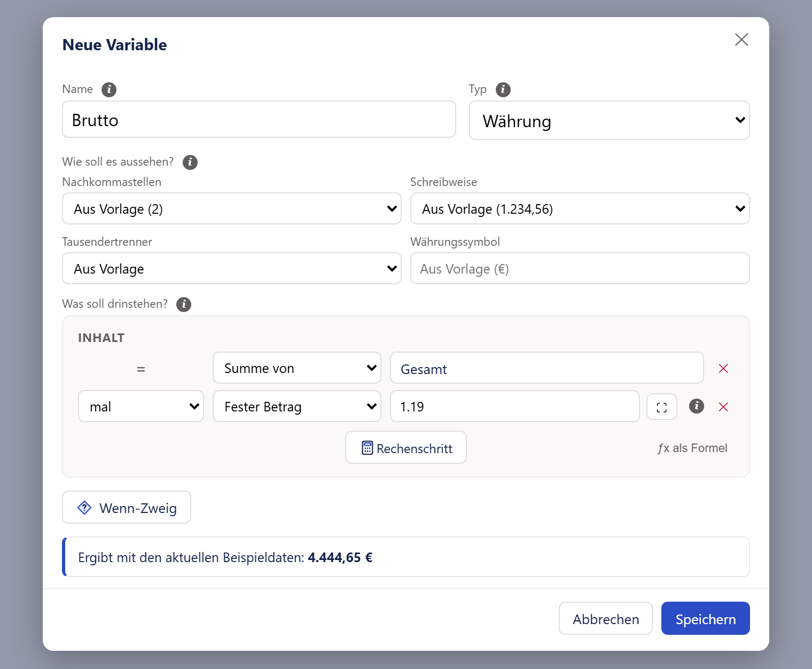This screenshot has width=812, height=669.
Task: Add a Rechenschritt
Action: point(406,447)
